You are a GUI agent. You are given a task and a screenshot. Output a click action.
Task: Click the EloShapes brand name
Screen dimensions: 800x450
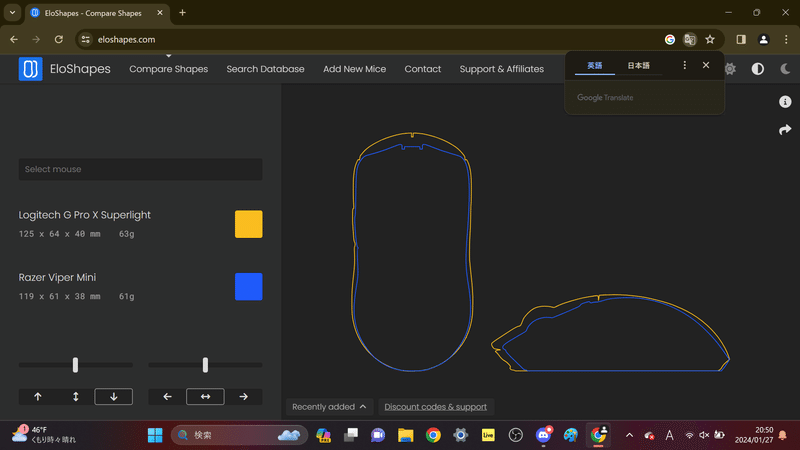[x=80, y=69]
